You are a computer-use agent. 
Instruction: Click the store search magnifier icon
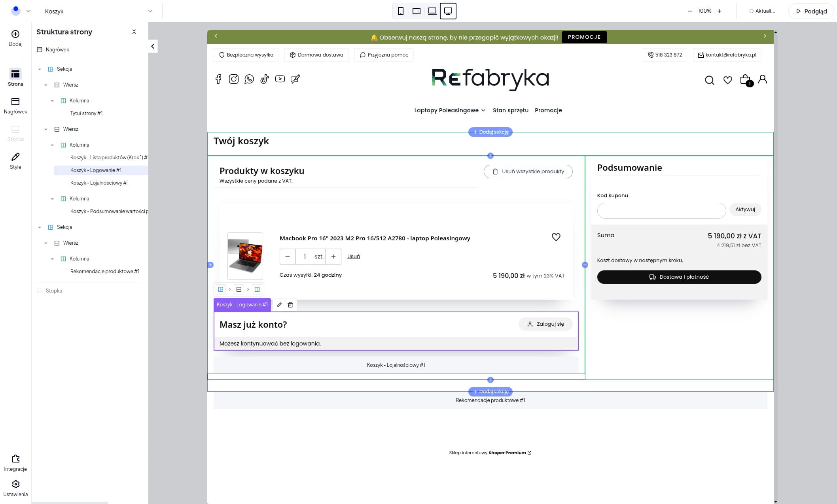(710, 80)
